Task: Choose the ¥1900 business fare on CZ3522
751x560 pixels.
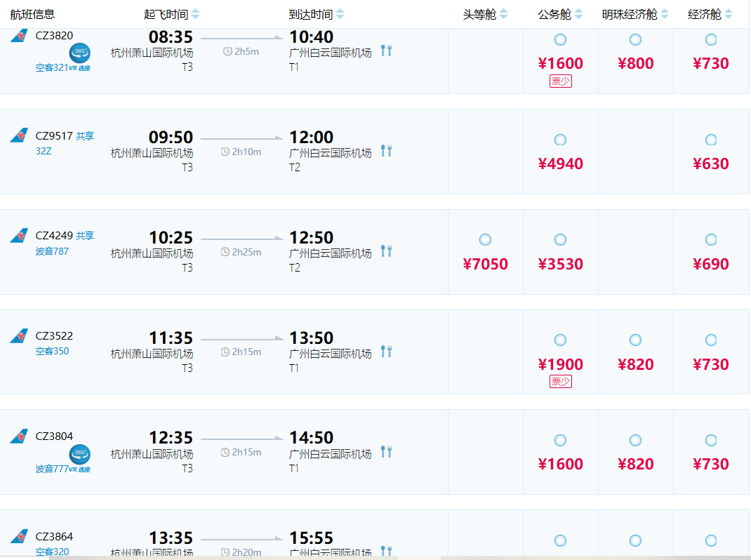Action: click(560, 340)
